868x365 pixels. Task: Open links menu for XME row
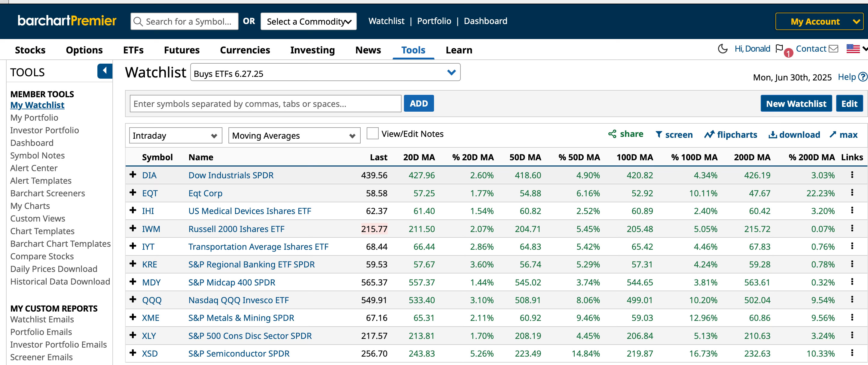click(x=852, y=318)
